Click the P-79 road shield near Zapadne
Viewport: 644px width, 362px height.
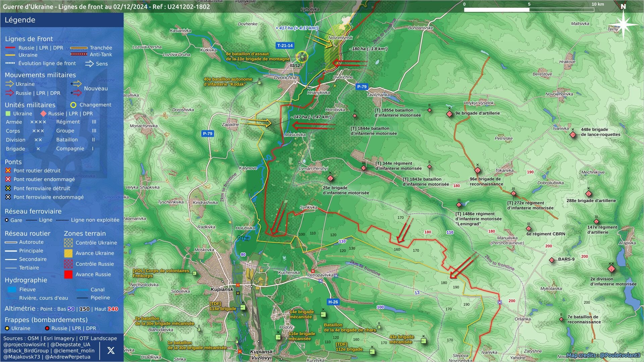pos(208,133)
